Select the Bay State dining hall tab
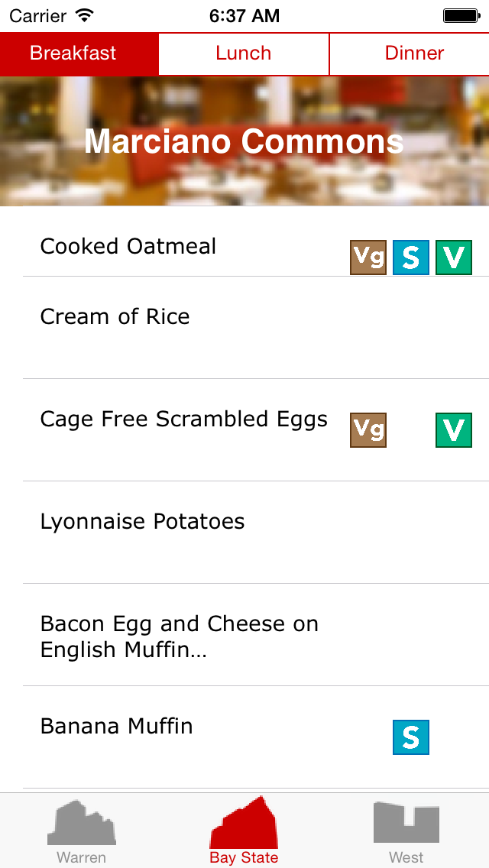Image resolution: width=489 pixels, height=868 pixels. (x=244, y=831)
